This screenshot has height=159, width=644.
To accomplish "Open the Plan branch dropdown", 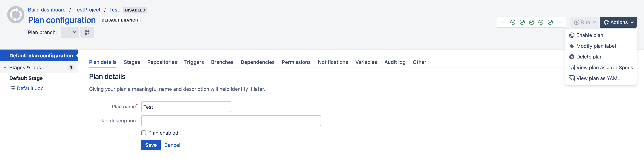I will 70,32.
